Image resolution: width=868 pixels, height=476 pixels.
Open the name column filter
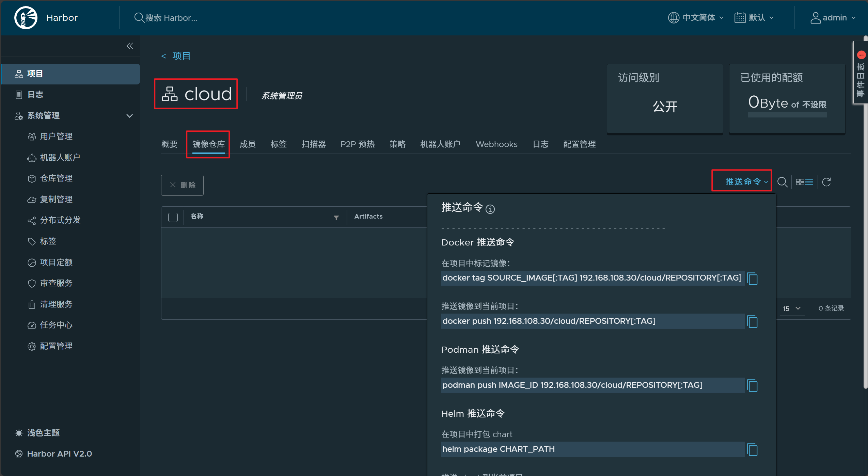(336, 218)
